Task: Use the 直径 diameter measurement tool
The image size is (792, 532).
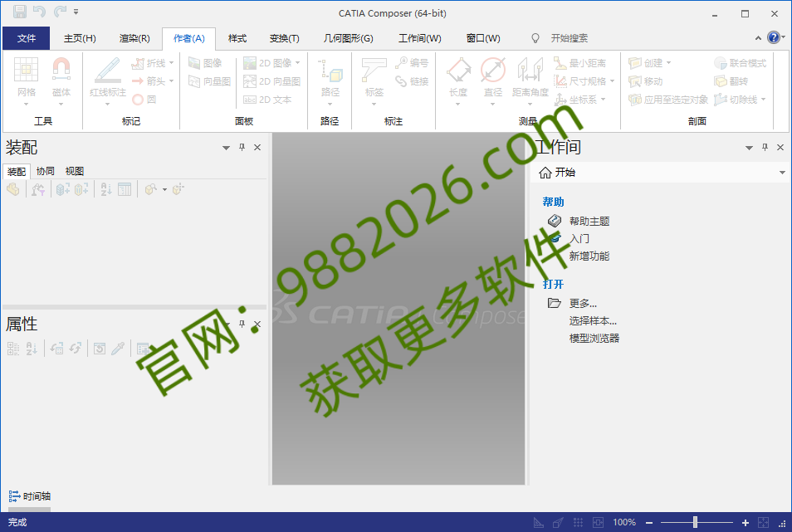Action: point(493,75)
